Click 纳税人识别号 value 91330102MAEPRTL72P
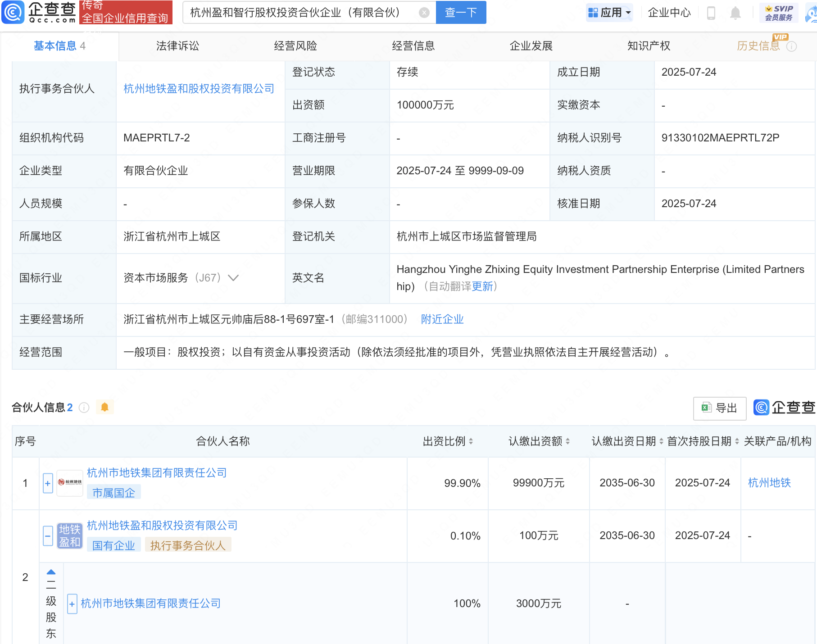Screen dimensions: 817x644 [x=720, y=138]
